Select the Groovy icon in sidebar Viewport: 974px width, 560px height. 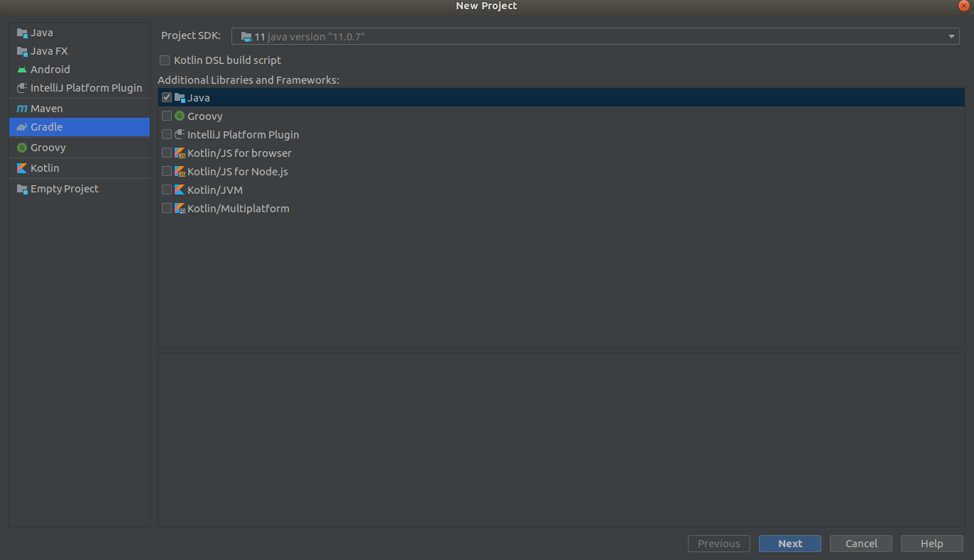pyautogui.click(x=22, y=148)
